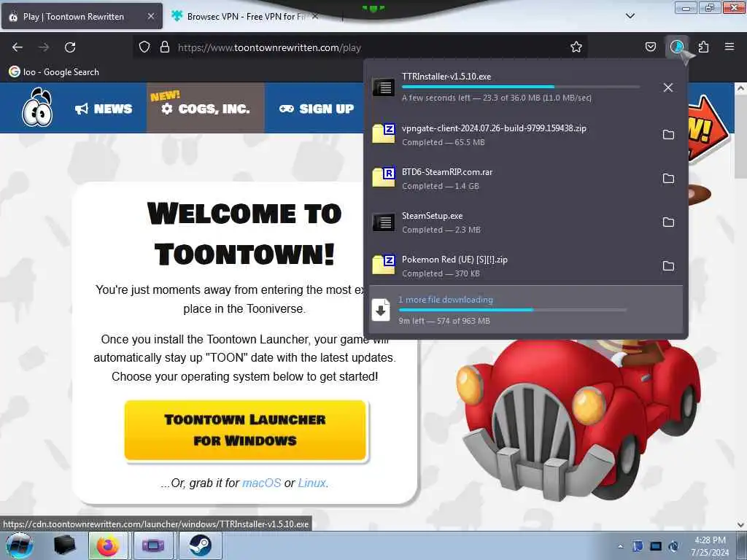This screenshot has height=560, width=747.
Task: Click the forward navigation arrow
Action: [44, 47]
